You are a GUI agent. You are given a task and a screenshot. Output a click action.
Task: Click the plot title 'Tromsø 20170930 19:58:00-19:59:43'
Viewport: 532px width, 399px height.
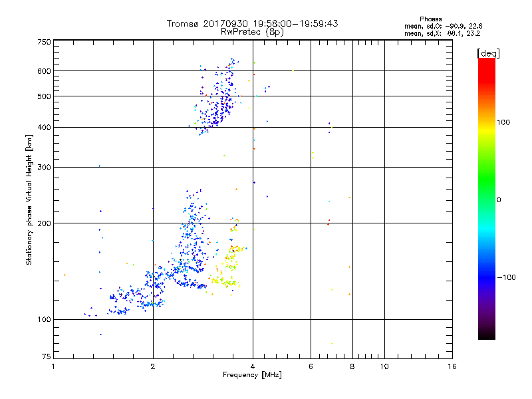pos(252,23)
